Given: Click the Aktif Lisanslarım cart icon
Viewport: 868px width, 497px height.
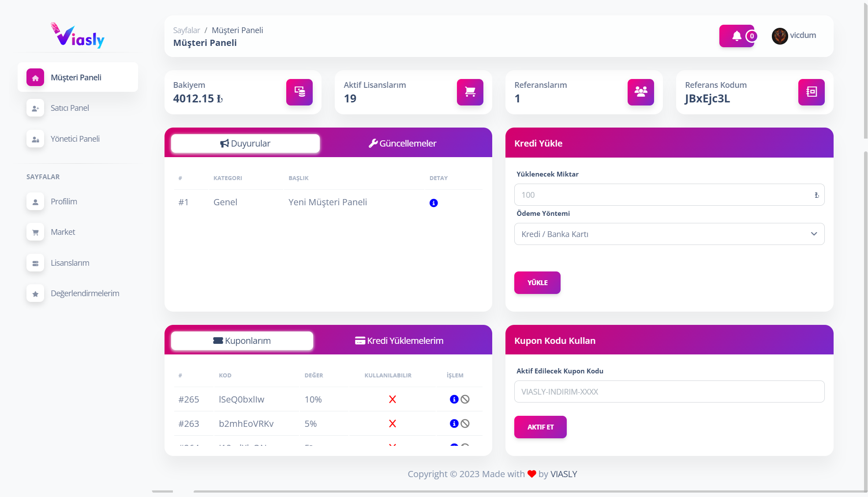Looking at the screenshot, I should [x=470, y=92].
